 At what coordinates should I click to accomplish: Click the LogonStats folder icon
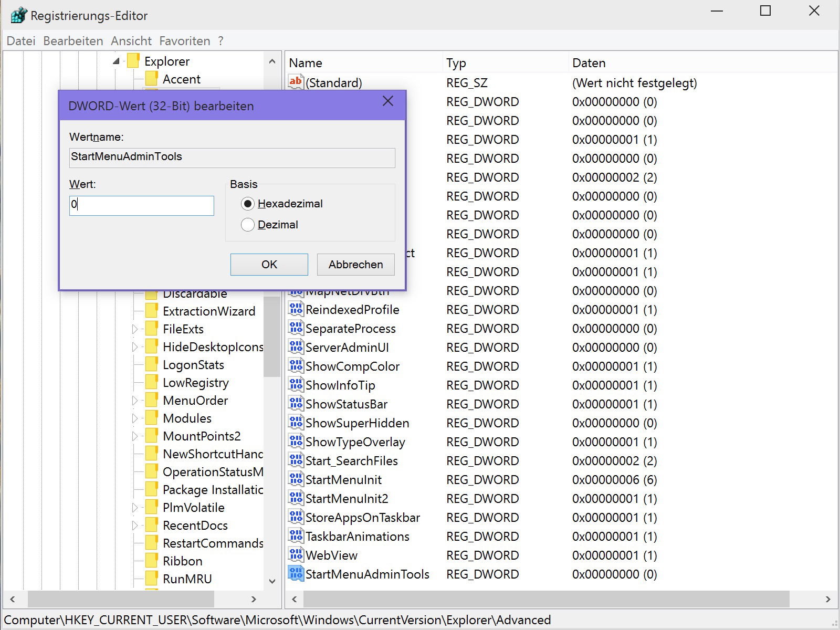(152, 364)
